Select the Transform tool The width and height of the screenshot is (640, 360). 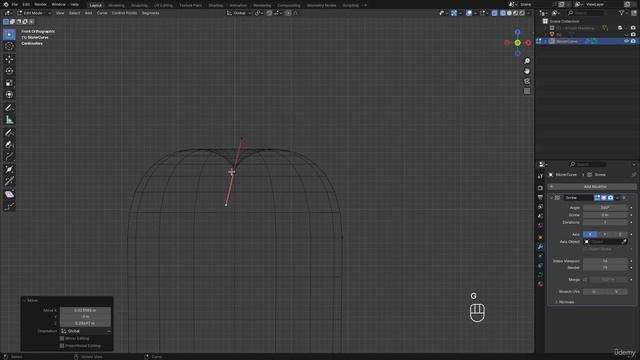click(9, 95)
